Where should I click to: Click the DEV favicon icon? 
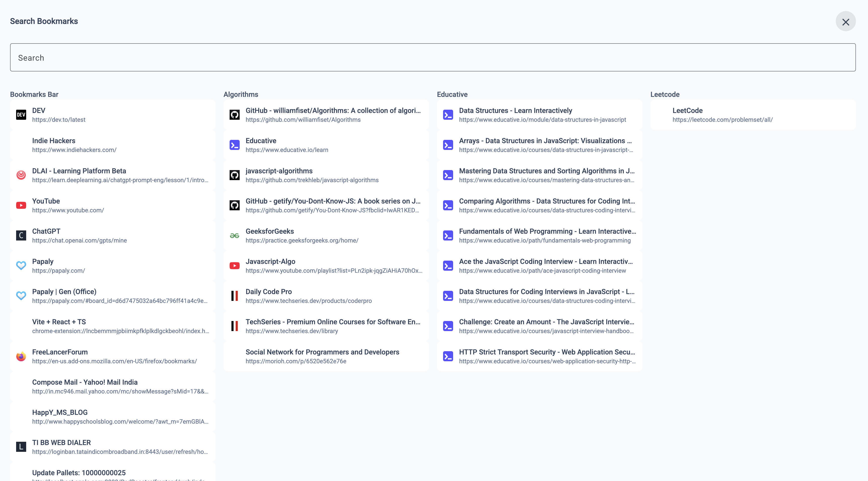(21, 115)
